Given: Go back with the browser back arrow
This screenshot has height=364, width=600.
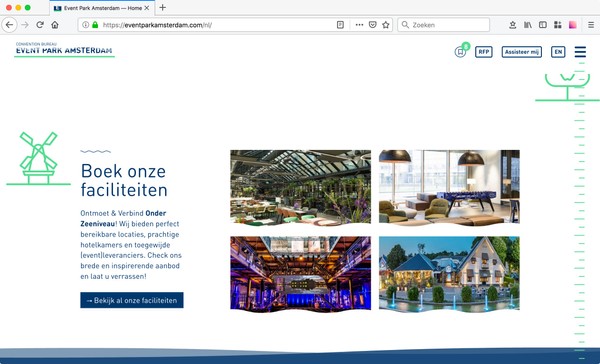Looking at the screenshot, I should [9, 25].
